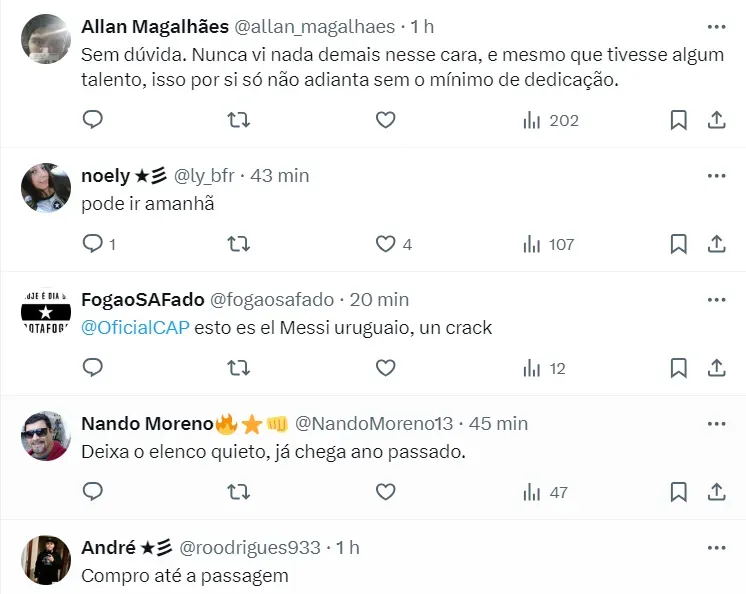This screenshot has width=746, height=594.
Task: Repost Allan Magalhães's tweet
Action: click(x=239, y=120)
